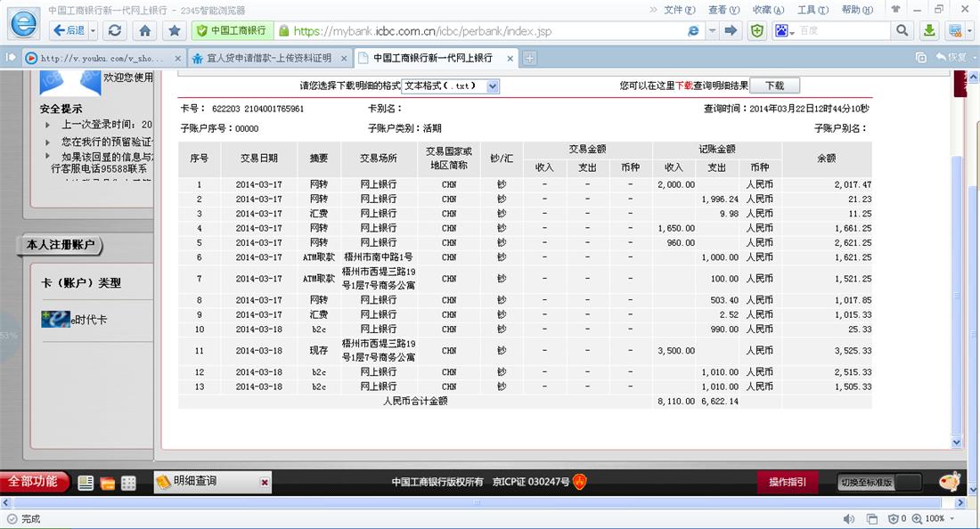Open the page zoom 100% dropdown
The width and height of the screenshot is (980, 529).
click(952, 518)
